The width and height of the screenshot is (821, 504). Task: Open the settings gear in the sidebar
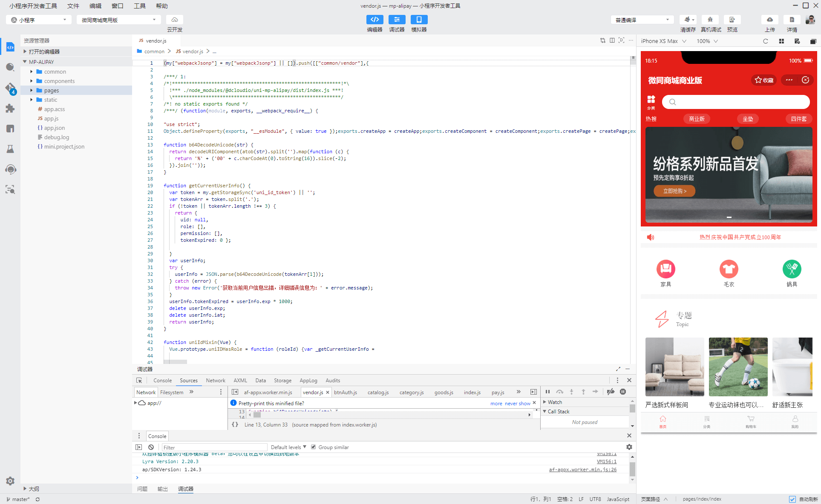point(10,481)
